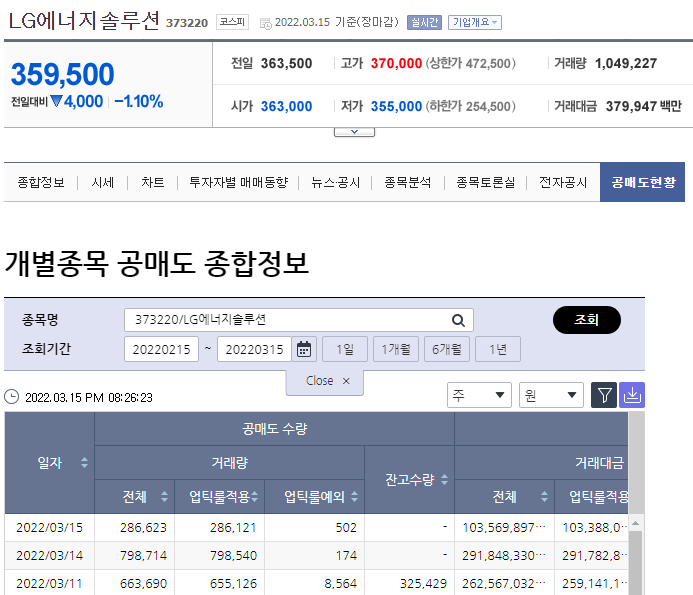
Task: Go to the 뉴스·공시 tab
Action: pyautogui.click(x=336, y=182)
